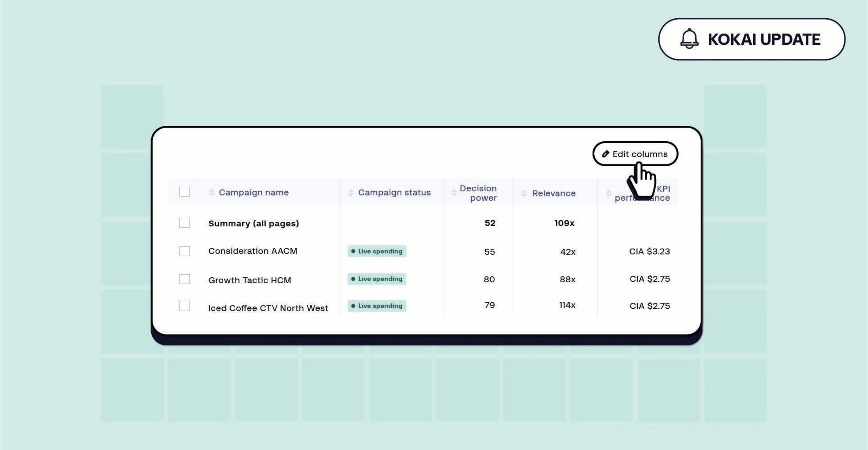Click the bell icon in the KOKAI UPDATE badge
Screen dimensions: 868x450
[x=689, y=39]
